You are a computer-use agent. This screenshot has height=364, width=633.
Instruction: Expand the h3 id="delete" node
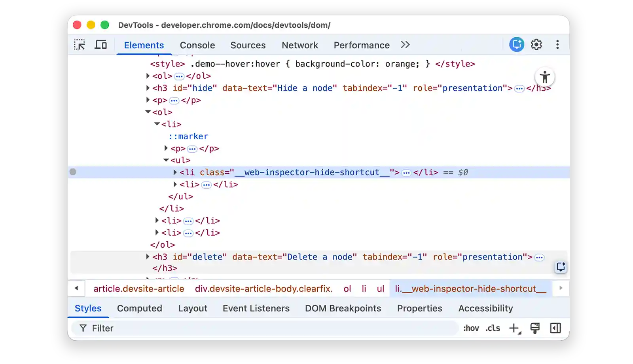click(148, 257)
